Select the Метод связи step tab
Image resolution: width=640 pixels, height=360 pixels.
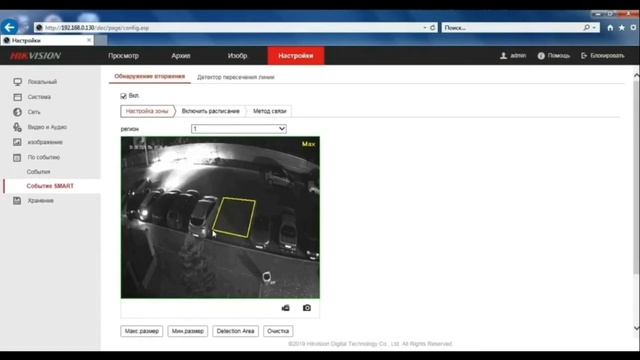[x=269, y=111]
